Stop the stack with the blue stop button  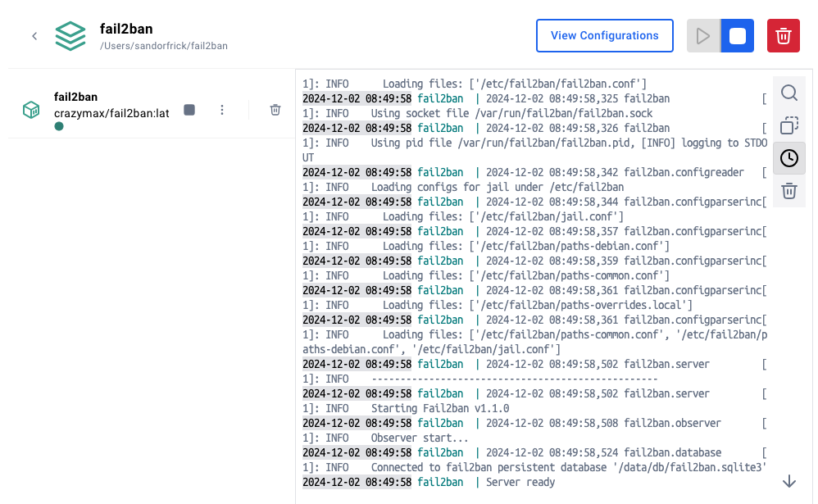tap(737, 36)
